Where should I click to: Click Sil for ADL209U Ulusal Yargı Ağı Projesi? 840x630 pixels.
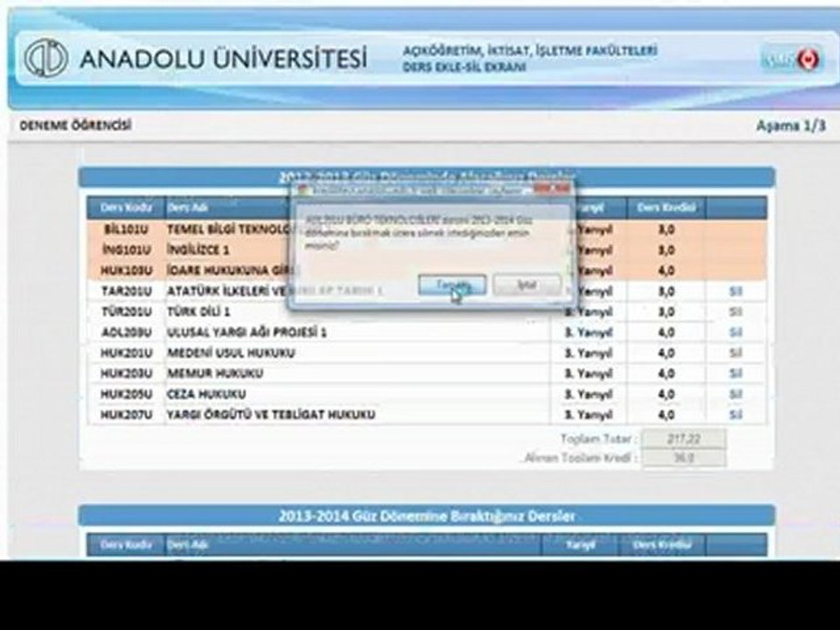[x=736, y=332]
